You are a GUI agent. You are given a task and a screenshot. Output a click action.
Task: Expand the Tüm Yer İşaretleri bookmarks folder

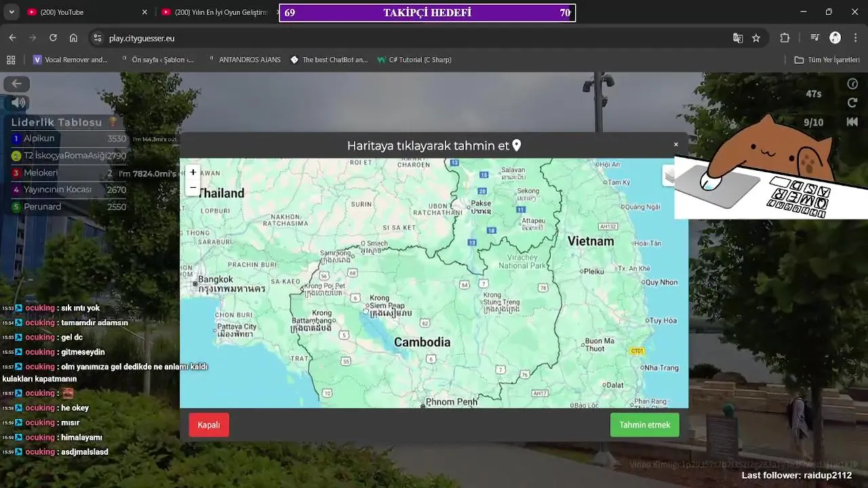tap(827, 60)
